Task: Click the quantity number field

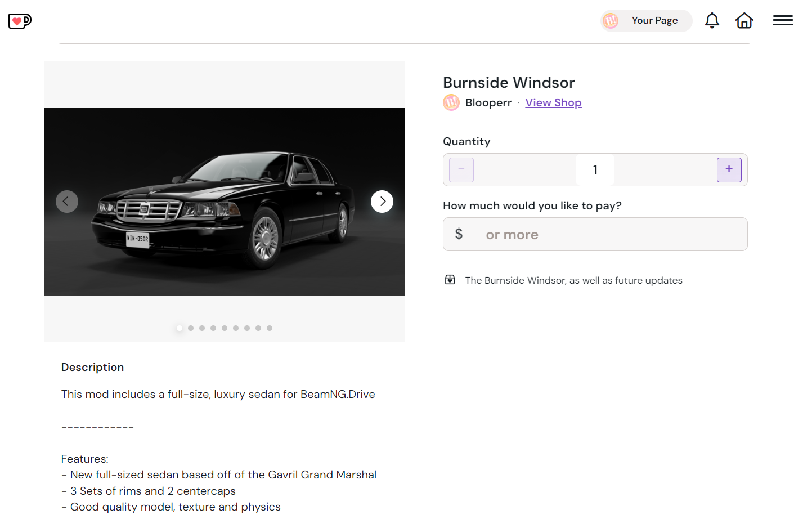Action: 595,170
